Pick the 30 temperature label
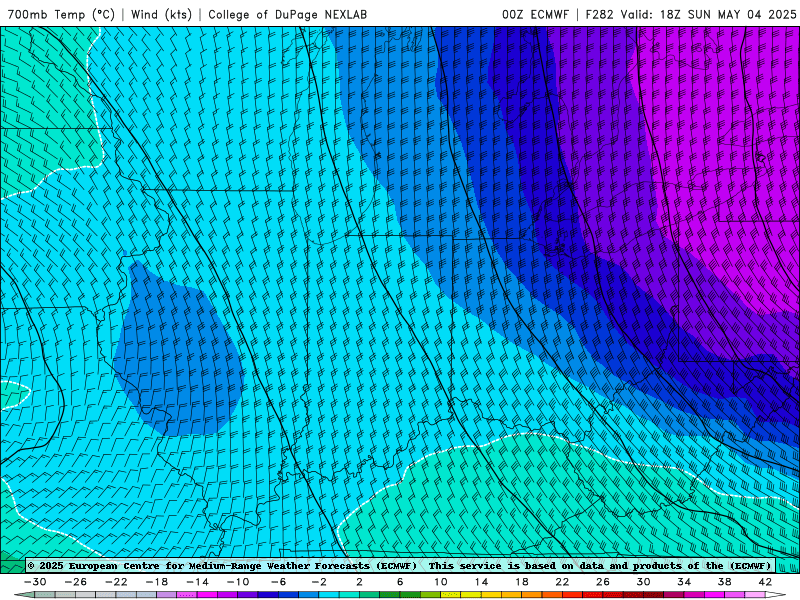The image size is (800, 600). pyautogui.click(x=643, y=582)
